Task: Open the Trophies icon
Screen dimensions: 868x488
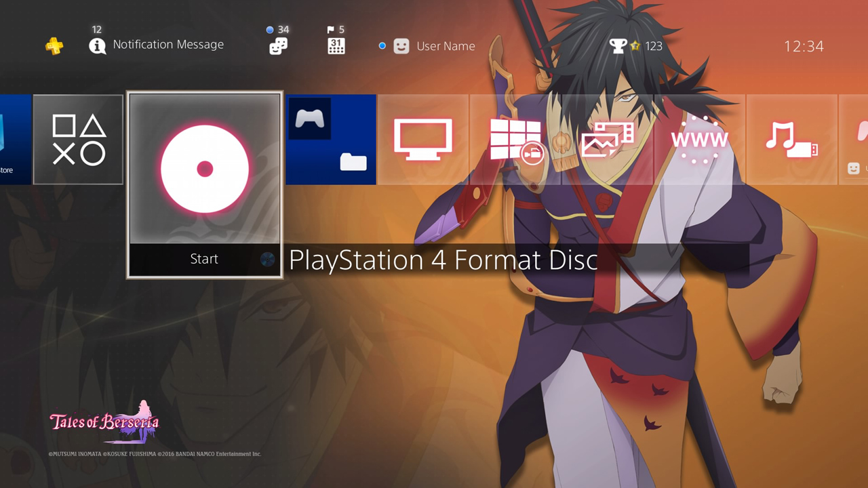Action: pos(618,45)
